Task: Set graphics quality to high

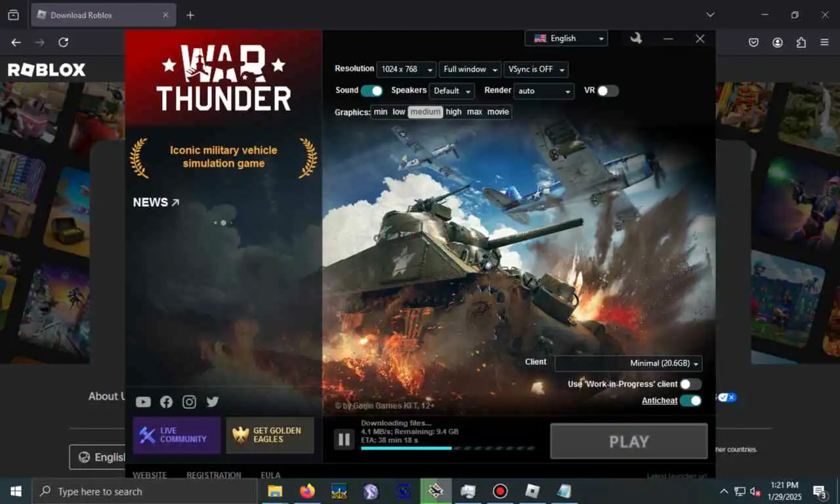Action: pyautogui.click(x=454, y=112)
